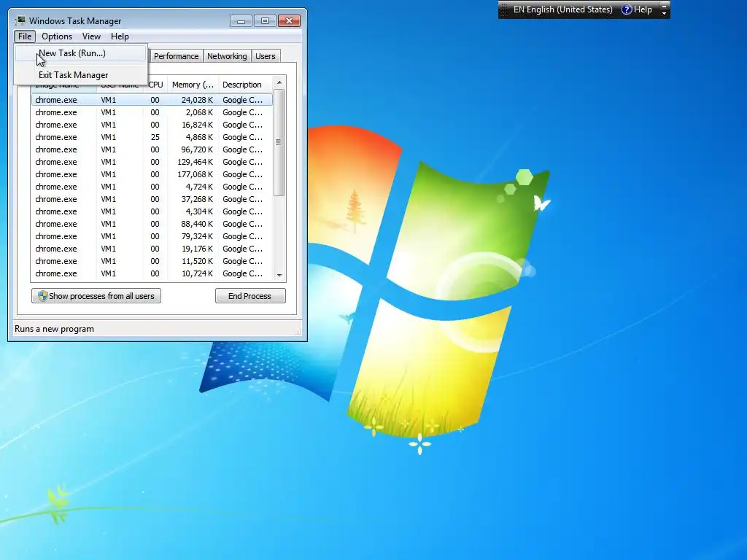Select the chrome.exe row using 4,304 K
Viewport: 747px width, 560px height.
[152, 211]
